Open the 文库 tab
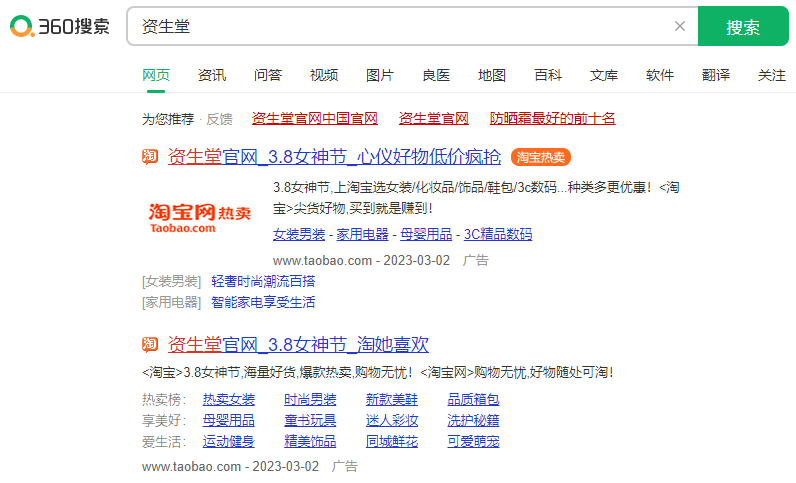The width and height of the screenshot is (796, 483). tap(604, 75)
